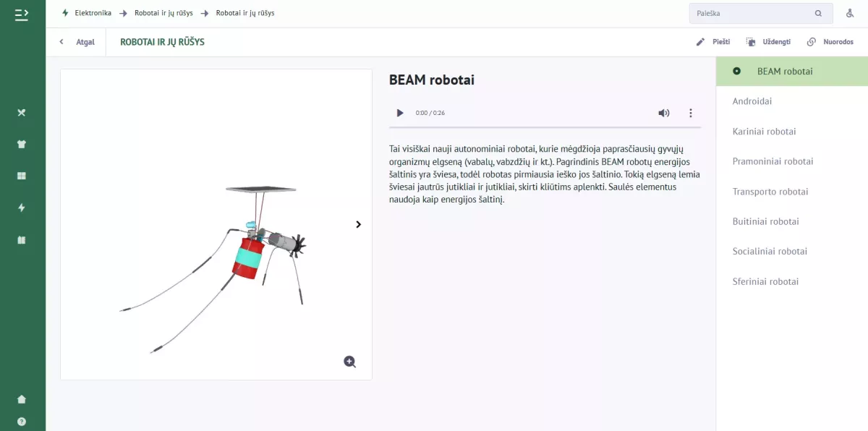
Task: Select the lightning bolt electronics sidebar icon
Action: (22, 208)
